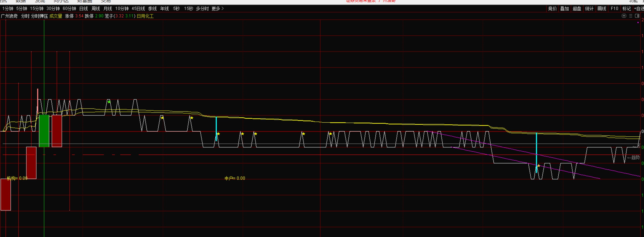Click the ←趋势 label on chart

pos(634,158)
